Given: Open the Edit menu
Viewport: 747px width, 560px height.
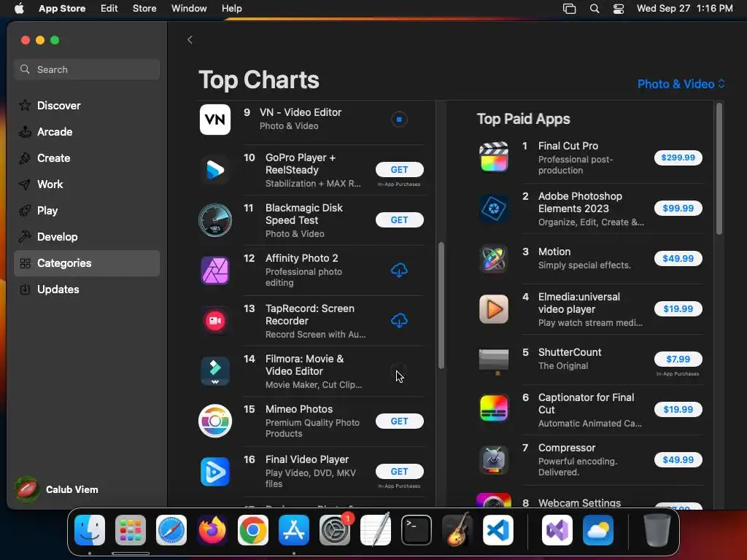Looking at the screenshot, I should (109, 9).
